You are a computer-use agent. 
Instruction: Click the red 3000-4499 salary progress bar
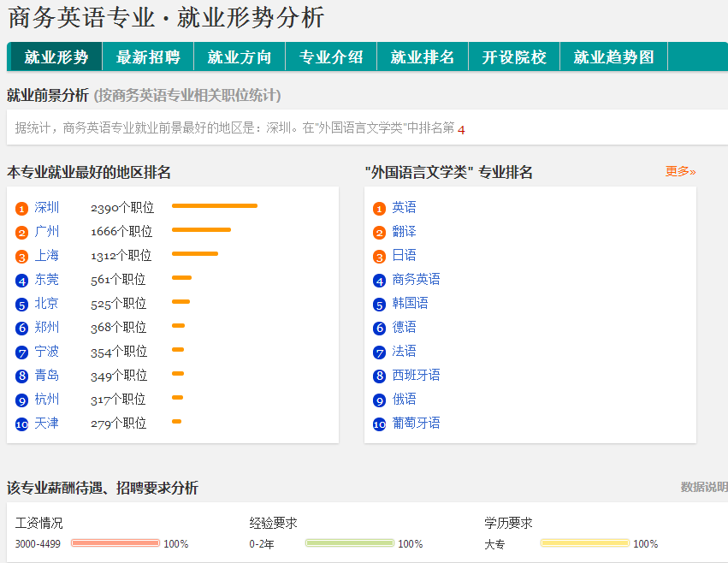pyautogui.click(x=115, y=543)
